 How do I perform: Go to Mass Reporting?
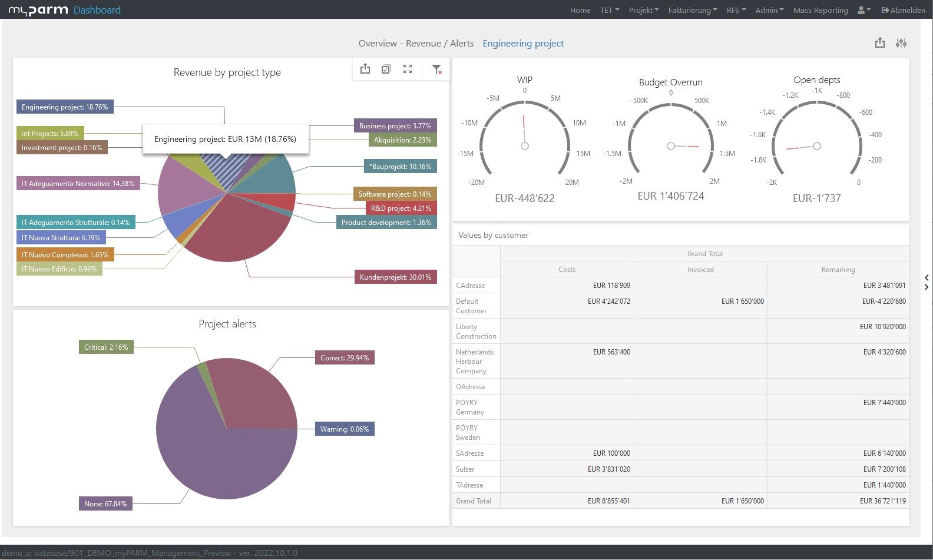[x=820, y=10]
